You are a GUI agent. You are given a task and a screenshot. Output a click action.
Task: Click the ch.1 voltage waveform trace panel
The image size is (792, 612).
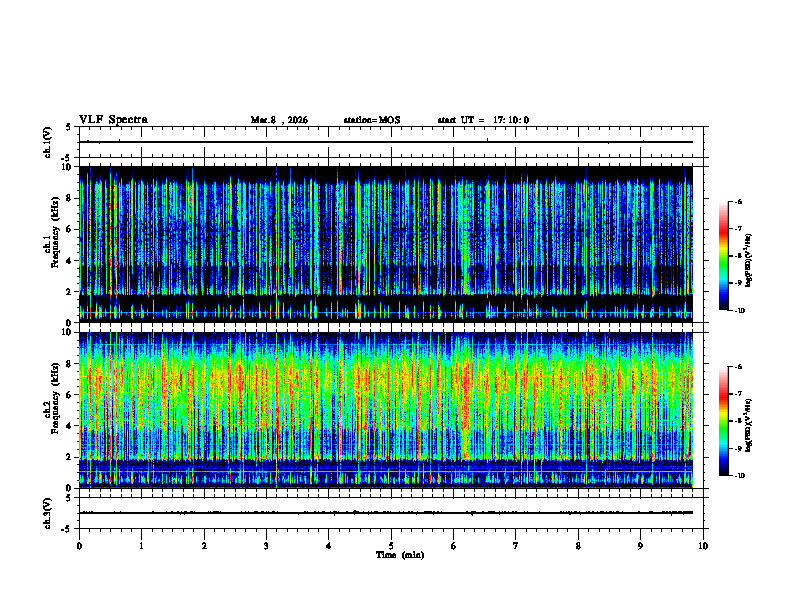[x=391, y=142]
